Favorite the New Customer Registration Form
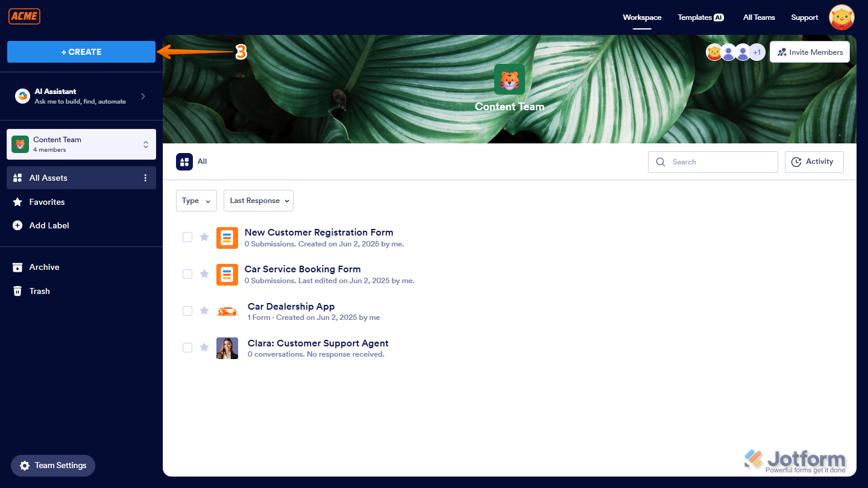The width and height of the screenshot is (868, 488). click(x=204, y=237)
